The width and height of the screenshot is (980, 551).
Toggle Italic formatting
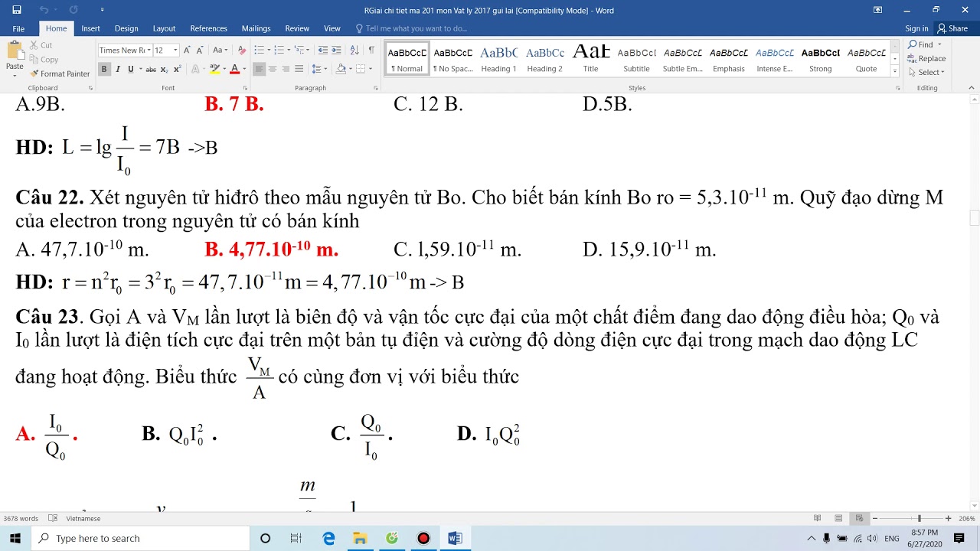click(117, 69)
